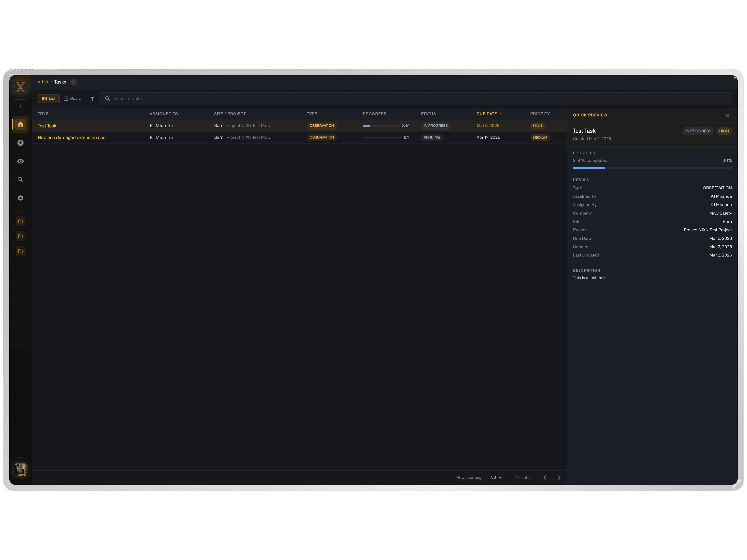The image size is (747, 560).
Task: Go to previous page arrow
Action: tap(545, 477)
